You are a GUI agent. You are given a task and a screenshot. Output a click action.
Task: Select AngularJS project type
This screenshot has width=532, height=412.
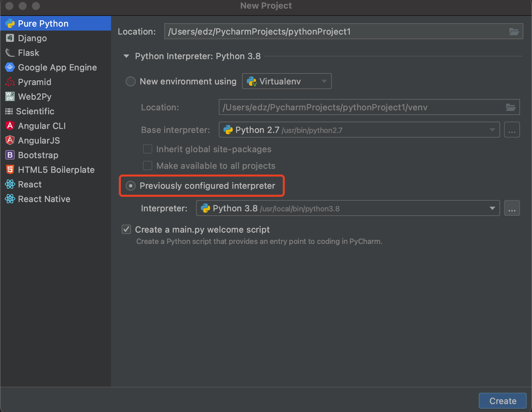pos(56,140)
